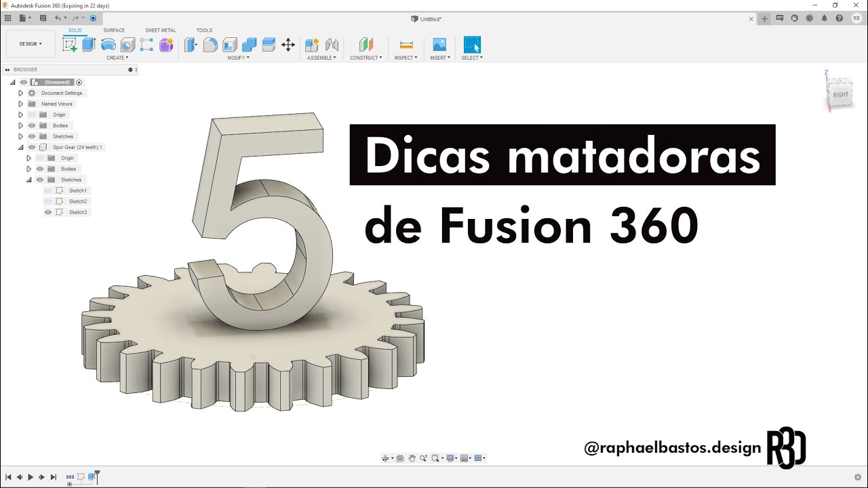Select the Create Form tool
868x488 pixels.
tap(166, 45)
